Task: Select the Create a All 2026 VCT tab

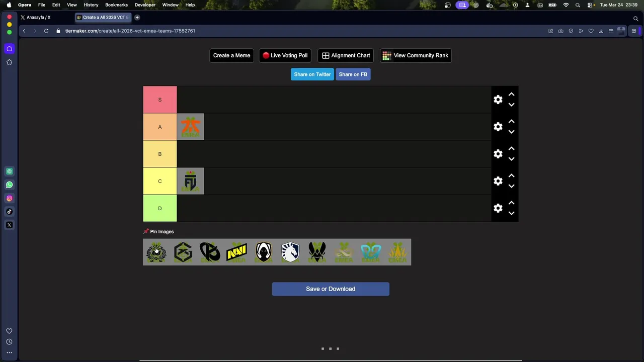Action: tap(103, 17)
